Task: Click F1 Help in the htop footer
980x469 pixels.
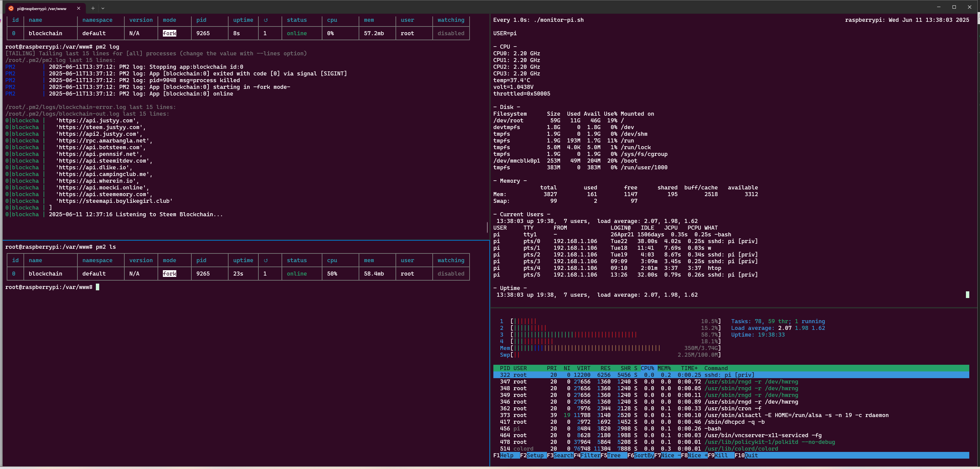Action: [x=506, y=455]
